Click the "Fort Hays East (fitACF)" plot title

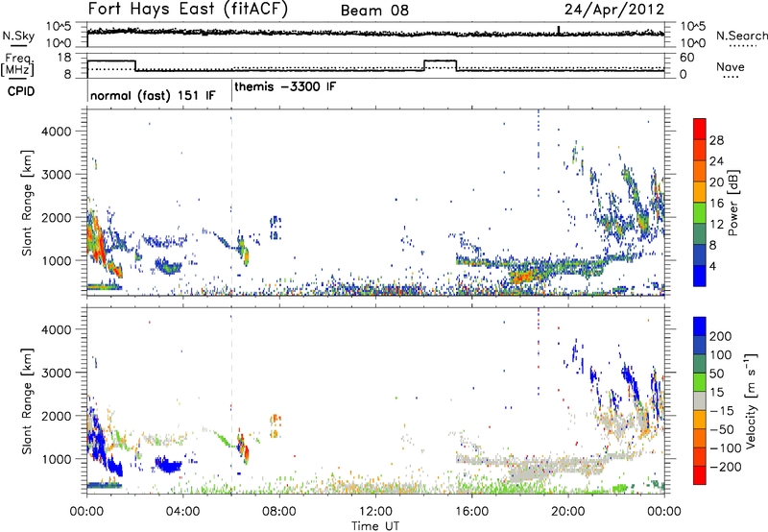(188, 9)
